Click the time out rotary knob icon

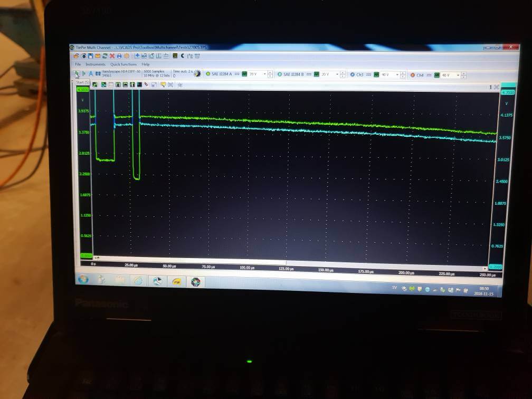click(x=197, y=74)
